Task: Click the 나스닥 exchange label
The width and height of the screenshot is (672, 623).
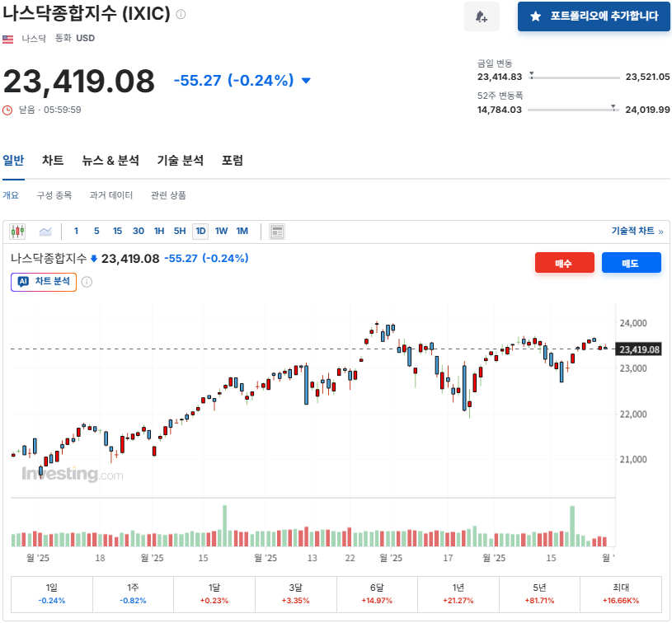Action: coord(34,39)
